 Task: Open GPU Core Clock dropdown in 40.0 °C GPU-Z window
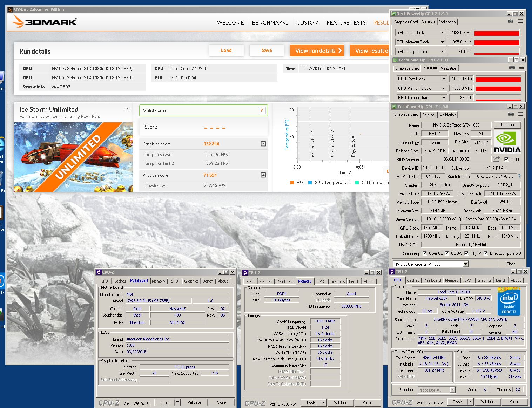[x=442, y=33]
